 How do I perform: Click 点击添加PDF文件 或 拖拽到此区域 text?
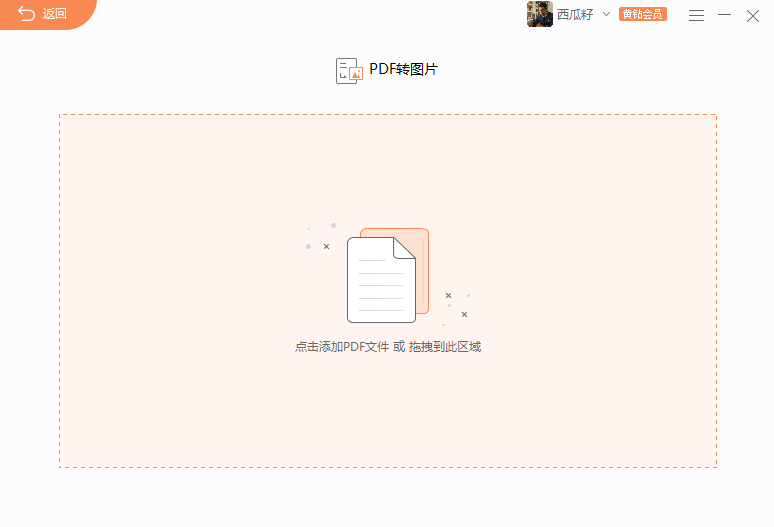(x=388, y=347)
